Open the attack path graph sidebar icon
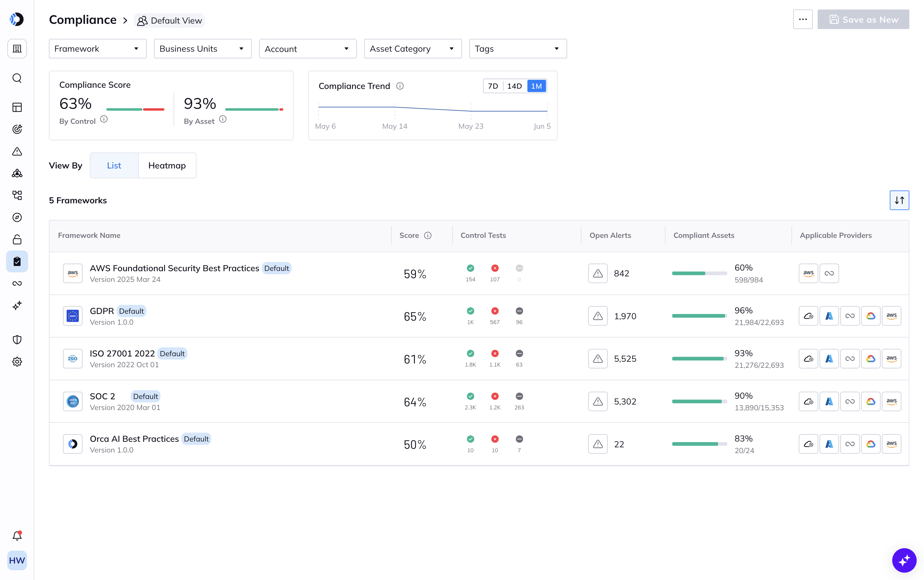 [x=17, y=173]
